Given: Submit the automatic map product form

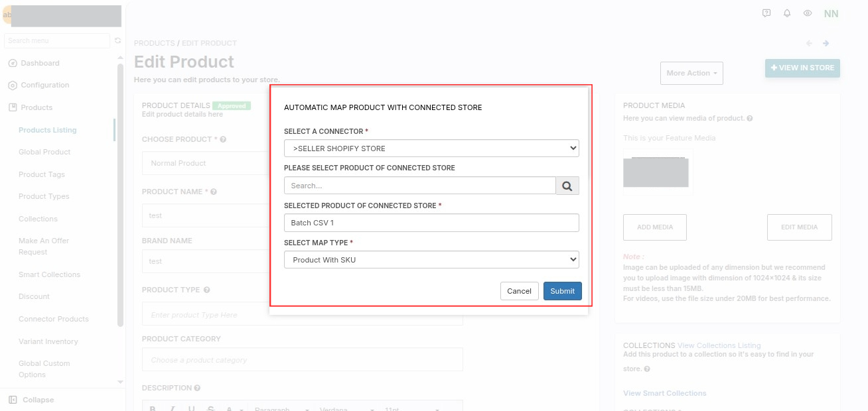Looking at the screenshot, I should pos(562,291).
